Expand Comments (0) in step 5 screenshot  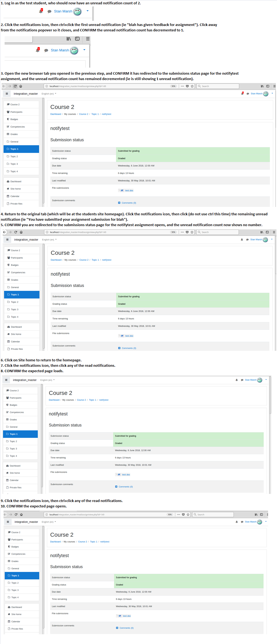tap(127, 348)
